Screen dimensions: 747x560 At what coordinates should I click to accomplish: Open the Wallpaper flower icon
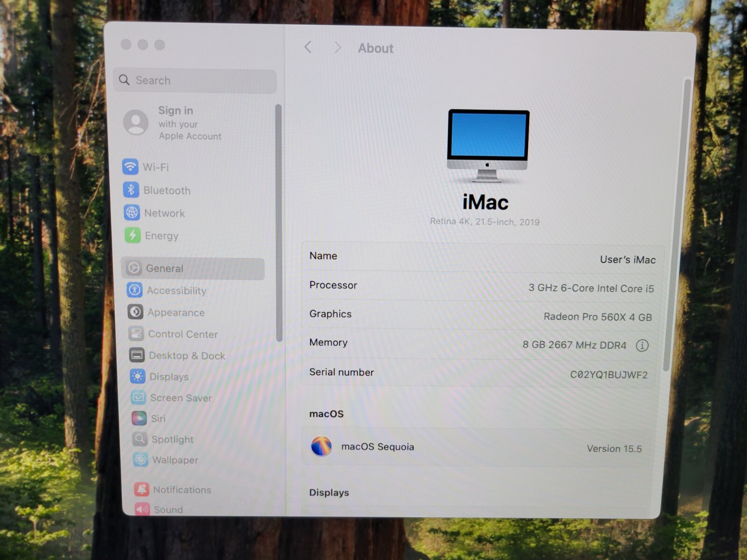click(x=141, y=460)
